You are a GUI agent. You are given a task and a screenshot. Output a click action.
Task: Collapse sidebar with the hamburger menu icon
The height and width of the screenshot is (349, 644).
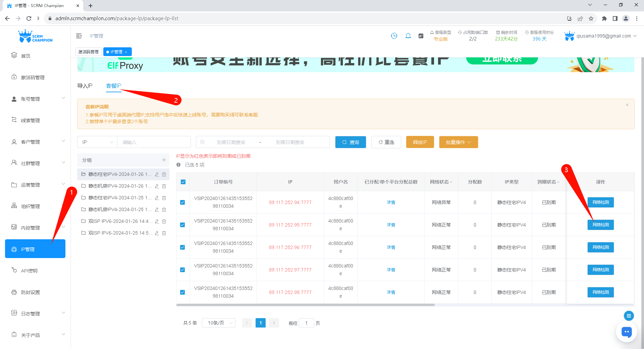click(79, 36)
